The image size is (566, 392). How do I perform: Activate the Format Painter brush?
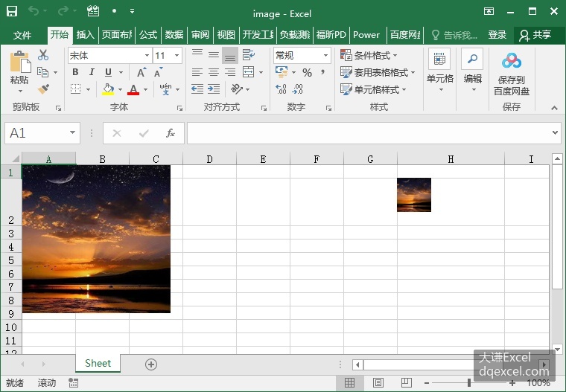point(43,89)
